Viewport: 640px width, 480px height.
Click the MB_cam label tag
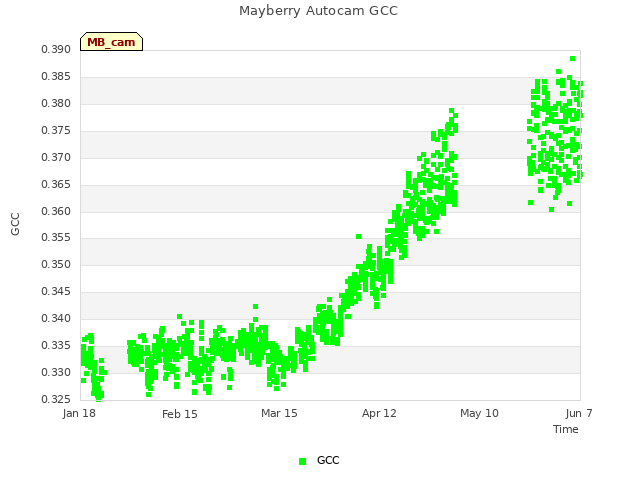(111, 42)
